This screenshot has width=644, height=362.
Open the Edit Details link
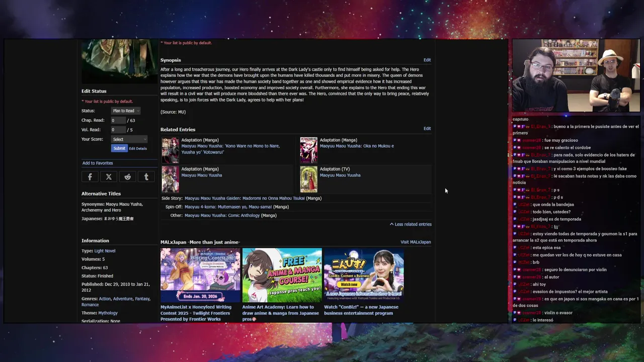(138, 148)
